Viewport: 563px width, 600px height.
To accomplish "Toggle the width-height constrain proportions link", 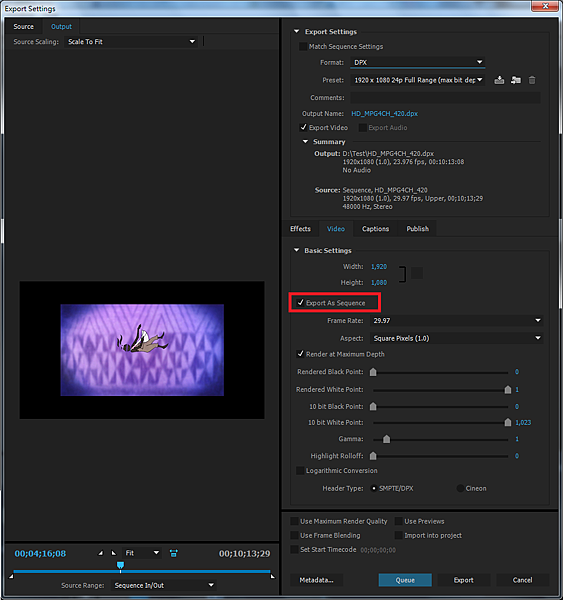I will click(417, 273).
